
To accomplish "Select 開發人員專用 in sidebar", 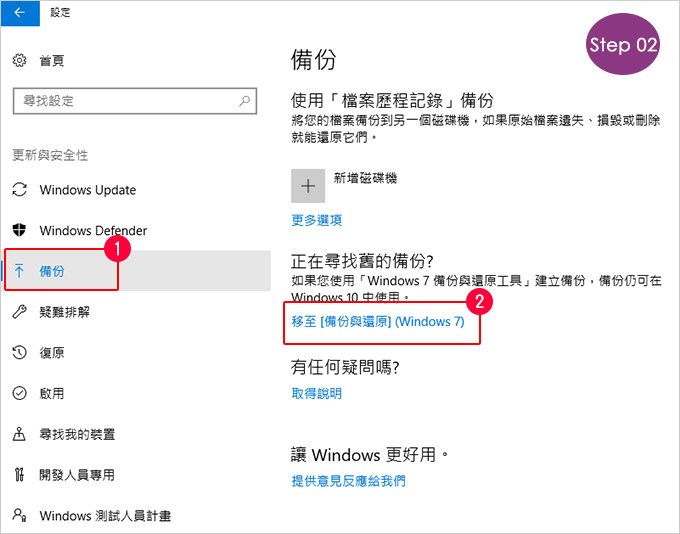I will pos(77,475).
